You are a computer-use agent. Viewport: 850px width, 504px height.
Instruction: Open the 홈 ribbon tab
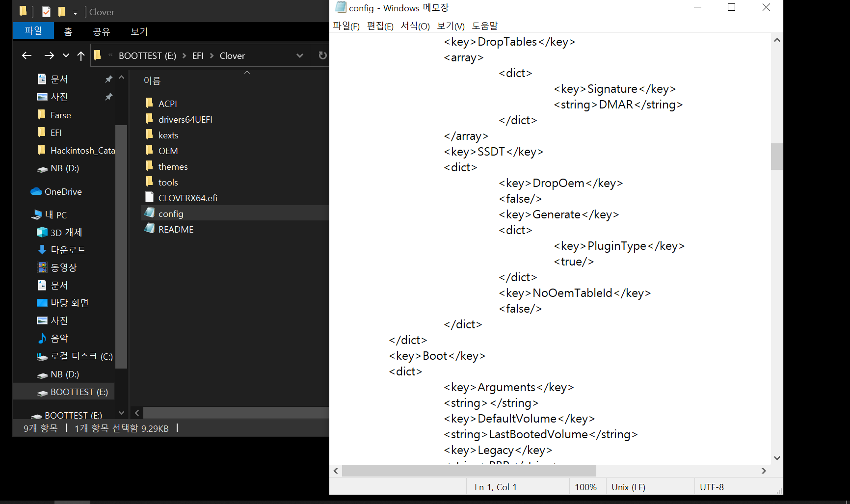click(x=68, y=31)
